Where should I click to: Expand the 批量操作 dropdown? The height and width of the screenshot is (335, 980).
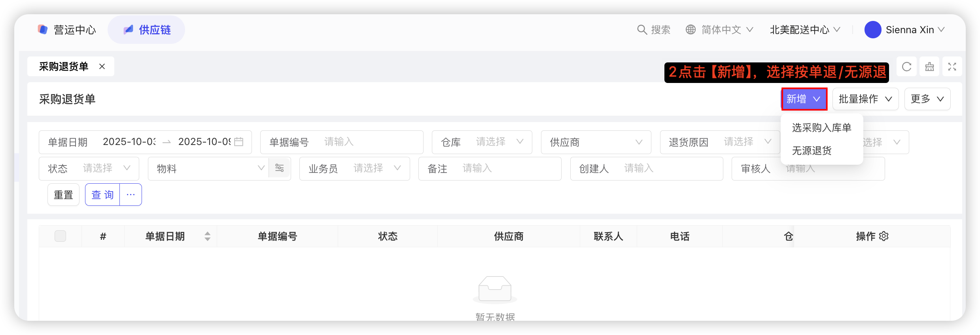click(865, 99)
